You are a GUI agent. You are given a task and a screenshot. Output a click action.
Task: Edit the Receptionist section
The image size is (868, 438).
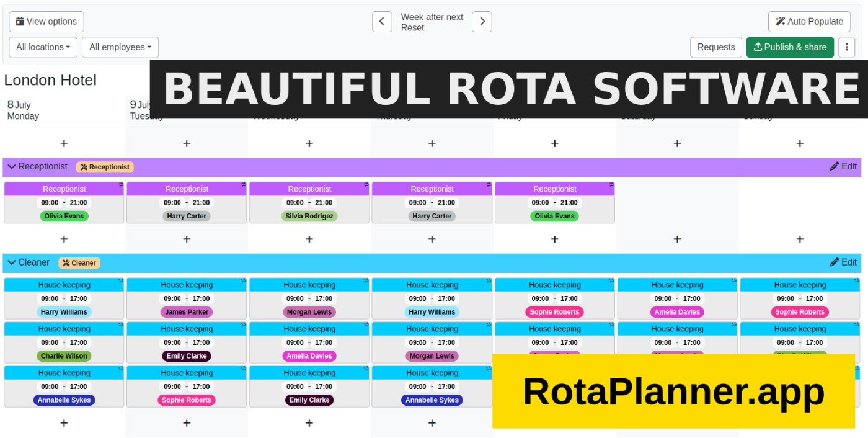pos(843,166)
